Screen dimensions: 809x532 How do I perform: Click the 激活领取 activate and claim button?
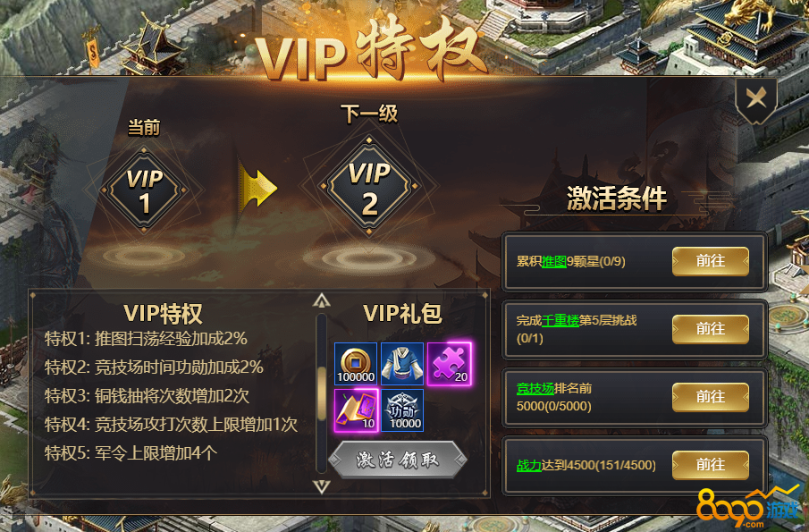(397, 460)
